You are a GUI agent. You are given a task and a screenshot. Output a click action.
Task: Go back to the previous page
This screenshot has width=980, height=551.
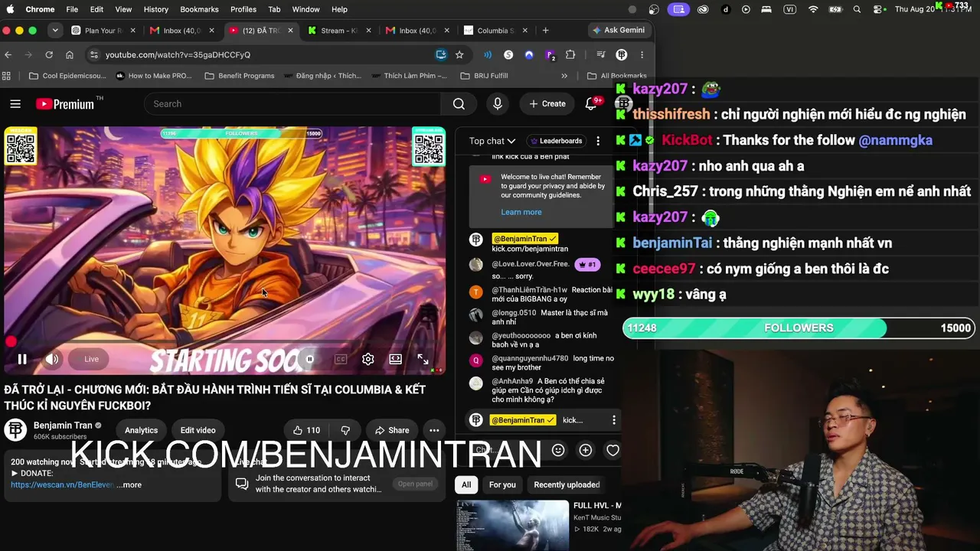8,54
